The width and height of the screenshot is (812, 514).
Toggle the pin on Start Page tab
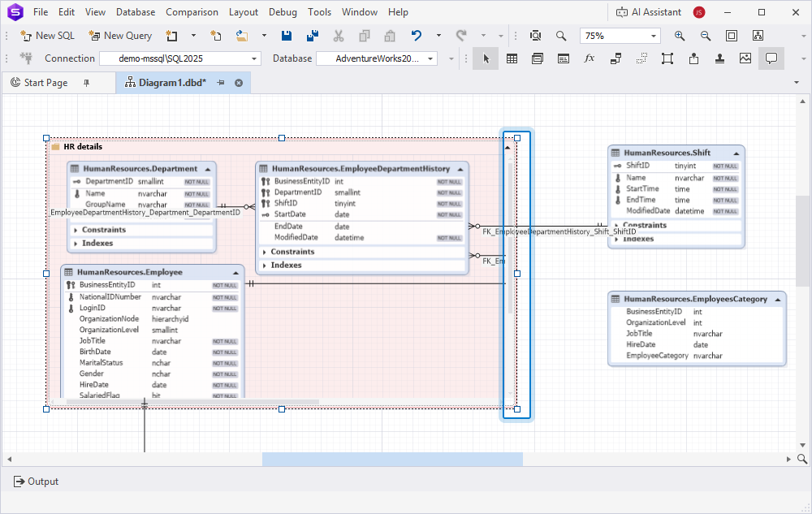(x=87, y=83)
